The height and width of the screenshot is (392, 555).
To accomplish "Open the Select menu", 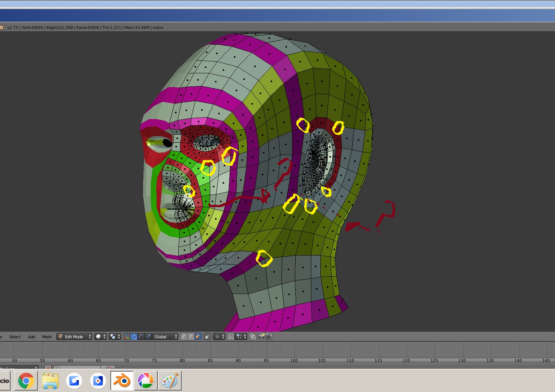I will coord(15,336).
